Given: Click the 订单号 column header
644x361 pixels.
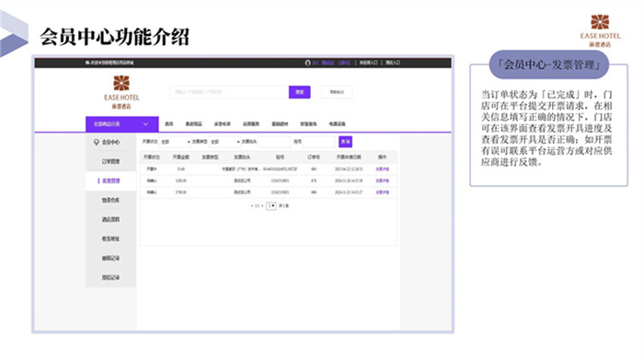Looking at the screenshot, I should point(314,157).
